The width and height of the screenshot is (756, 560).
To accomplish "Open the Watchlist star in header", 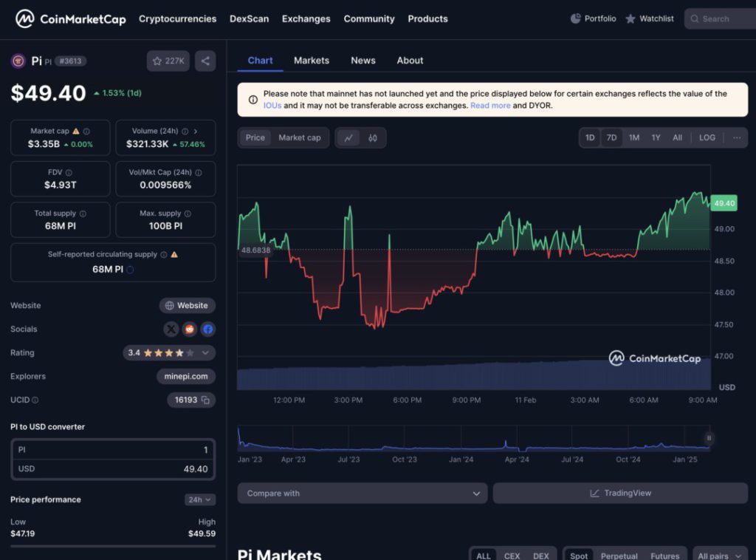I will click(x=630, y=18).
